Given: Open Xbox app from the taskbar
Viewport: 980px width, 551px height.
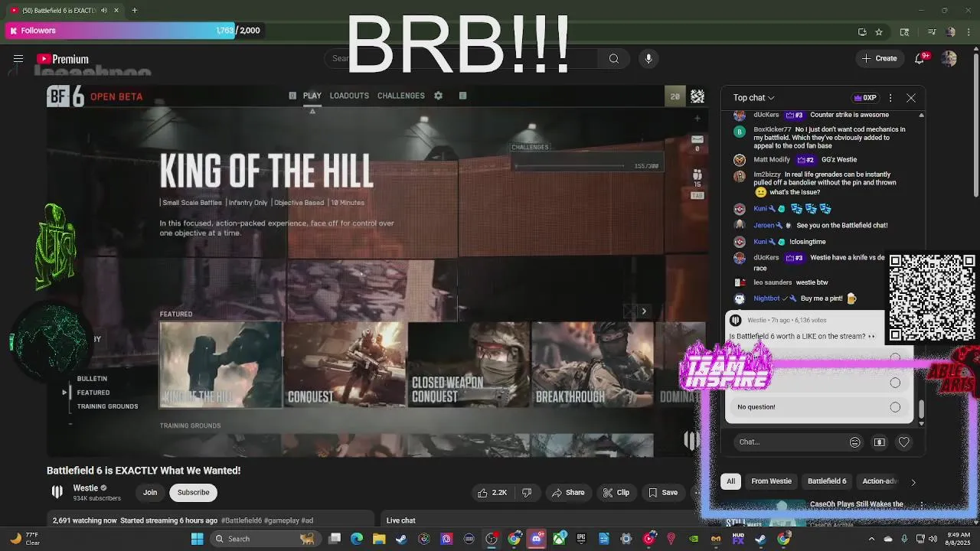Looking at the screenshot, I should [x=559, y=539].
